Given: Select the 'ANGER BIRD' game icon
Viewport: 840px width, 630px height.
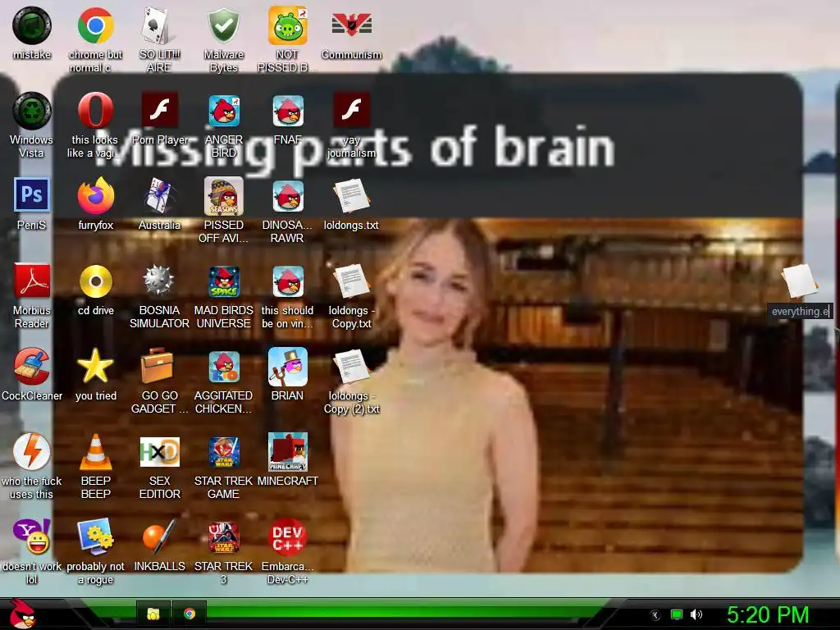Looking at the screenshot, I should 223,111.
